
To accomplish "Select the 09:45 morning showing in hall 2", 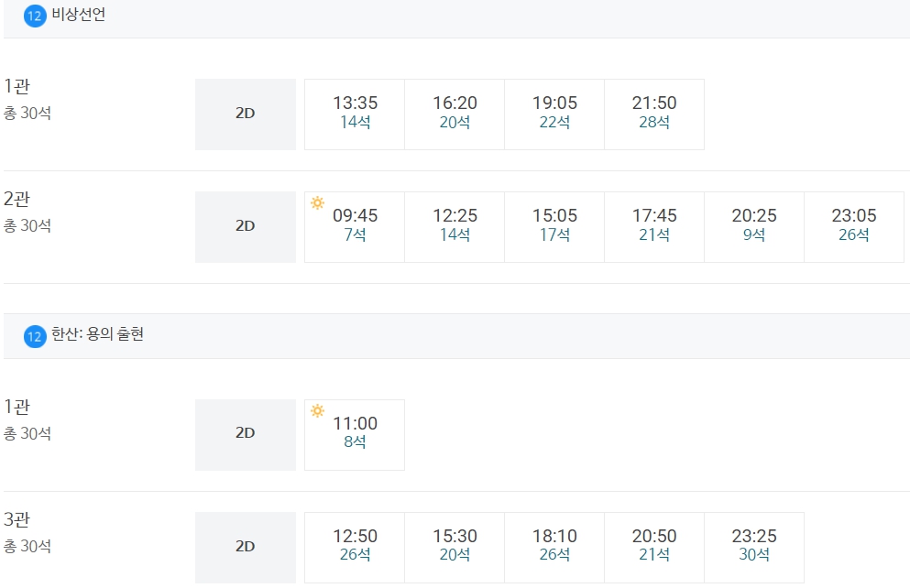I will [355, 227].
